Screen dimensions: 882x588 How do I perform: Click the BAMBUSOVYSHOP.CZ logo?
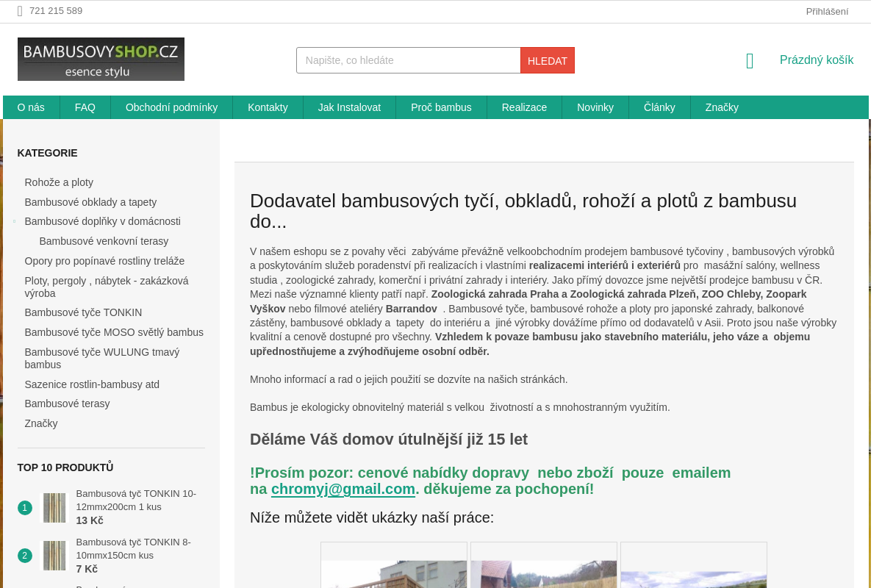point(100,59)
